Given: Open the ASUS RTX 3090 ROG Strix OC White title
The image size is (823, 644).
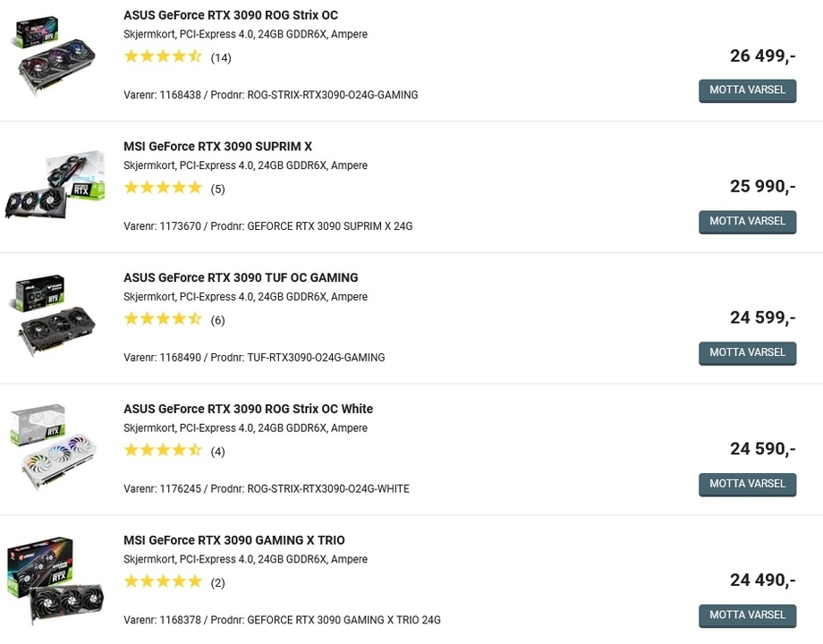Looking at the screenshot, I should (248, 410).
